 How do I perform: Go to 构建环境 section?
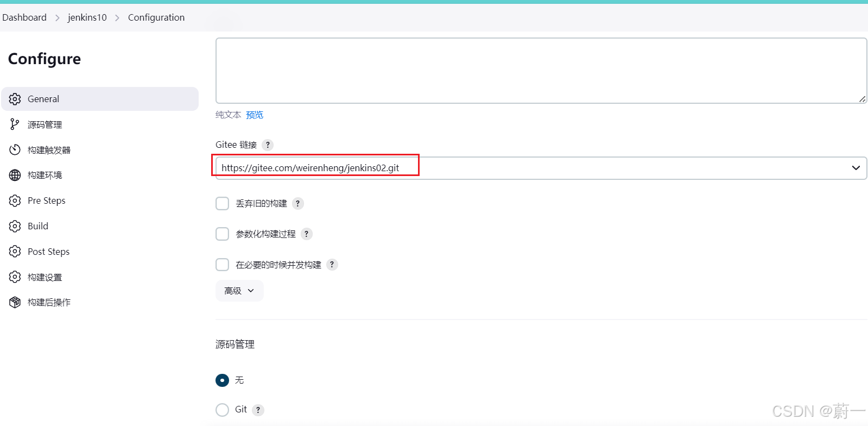tap(100, 175)
